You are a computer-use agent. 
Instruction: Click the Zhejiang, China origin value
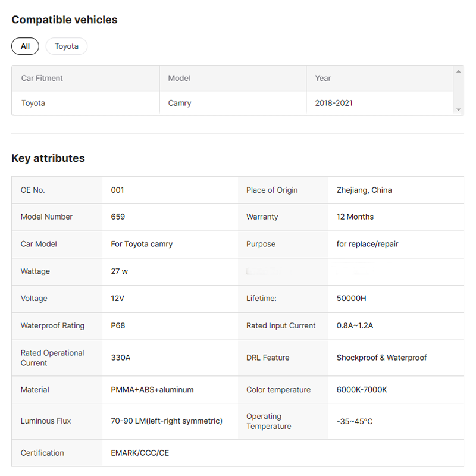364,190
